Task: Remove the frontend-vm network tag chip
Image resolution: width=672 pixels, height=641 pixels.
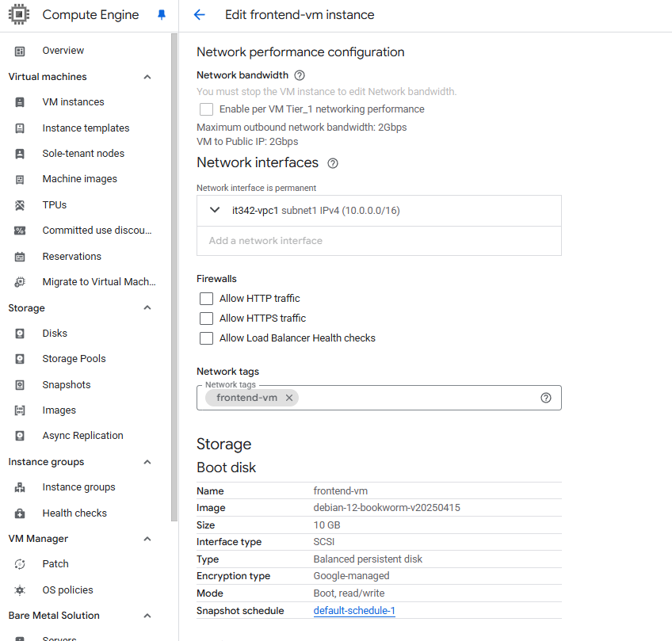Action: 289,398
